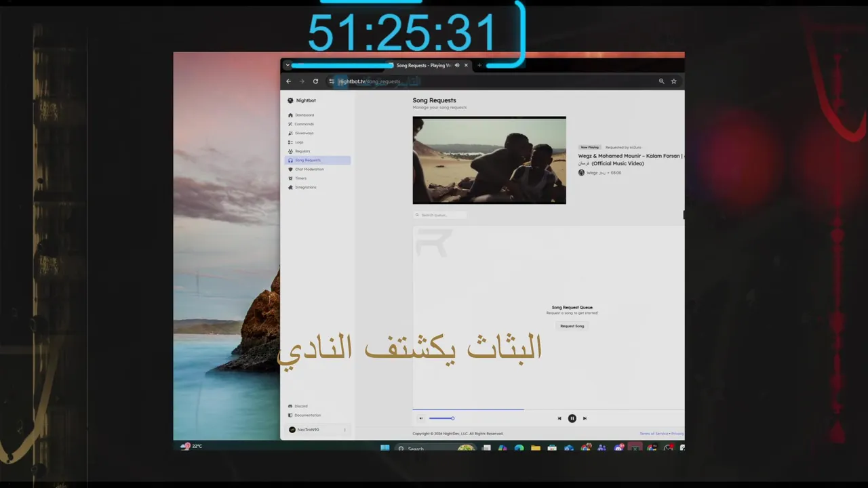Open the Windows Start menu
This screenshot has width=868, height=488.
coord(385,447)
